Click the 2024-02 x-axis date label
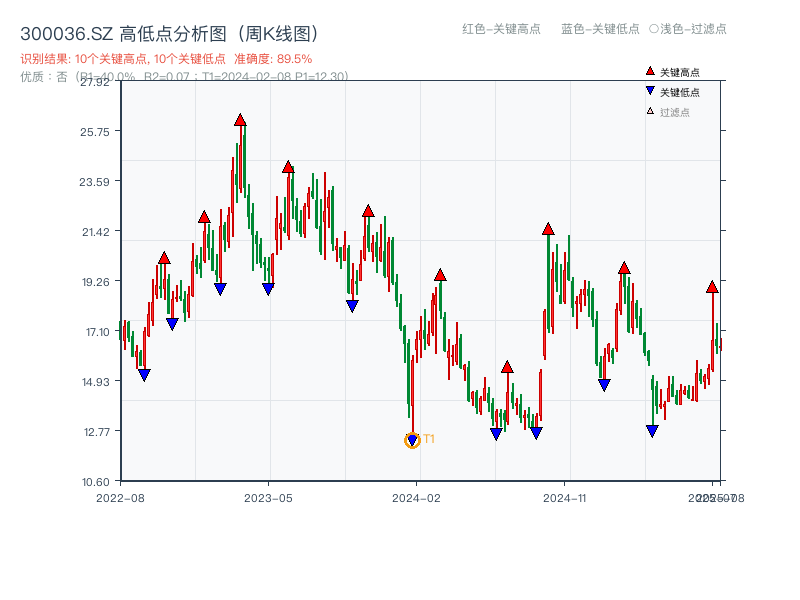This screenshot has width=800, height=600. (x=417, y=496)
